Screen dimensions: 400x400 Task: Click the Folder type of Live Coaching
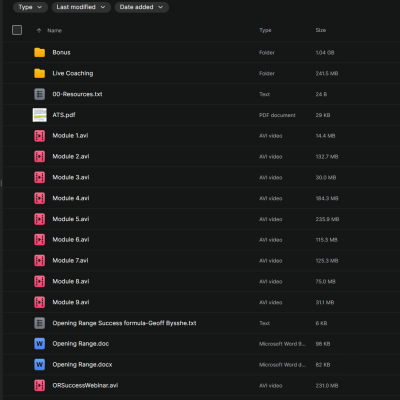(x=267, y=73)
